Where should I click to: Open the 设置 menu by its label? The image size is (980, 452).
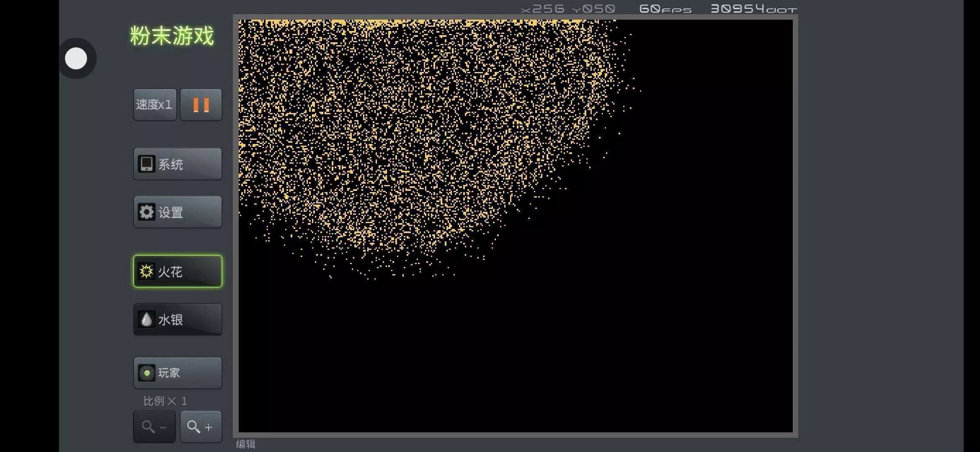coord(171,213)
